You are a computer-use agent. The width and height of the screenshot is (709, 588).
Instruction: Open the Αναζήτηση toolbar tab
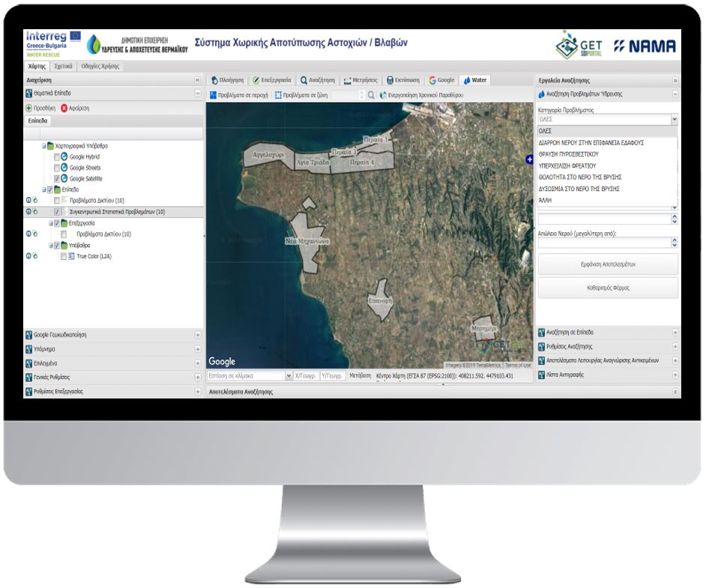pos(318,80)
